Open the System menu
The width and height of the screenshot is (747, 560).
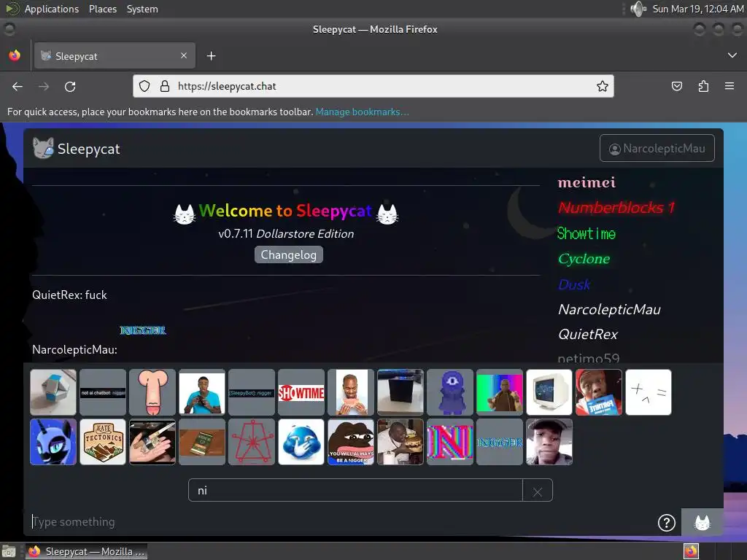tap(142, 9)
